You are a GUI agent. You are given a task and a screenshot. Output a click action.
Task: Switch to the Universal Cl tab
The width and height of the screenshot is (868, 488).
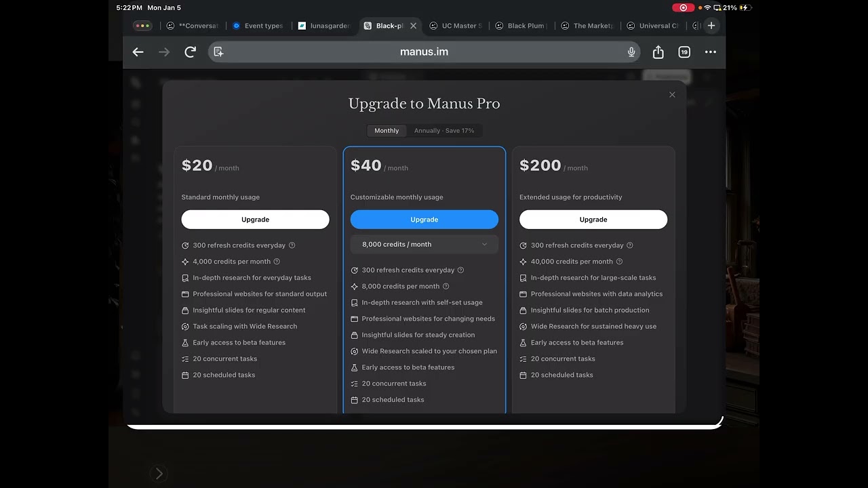tap(653, 26)
